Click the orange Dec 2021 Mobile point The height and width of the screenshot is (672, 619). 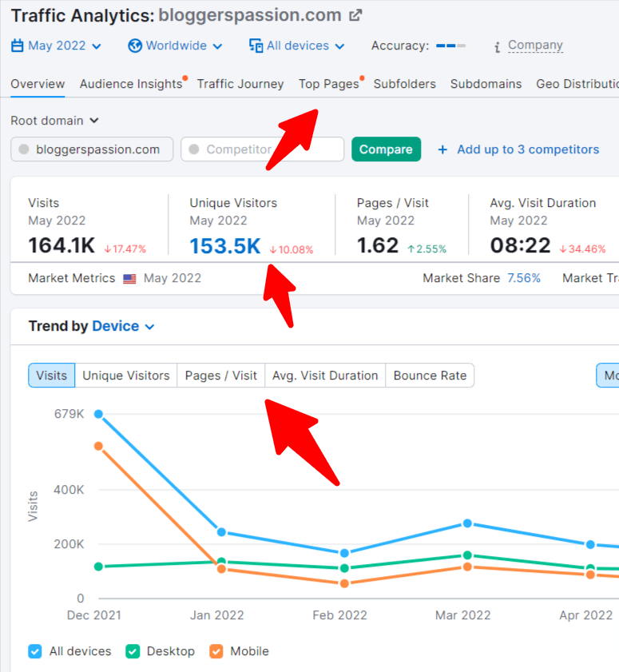coord(98,446)
